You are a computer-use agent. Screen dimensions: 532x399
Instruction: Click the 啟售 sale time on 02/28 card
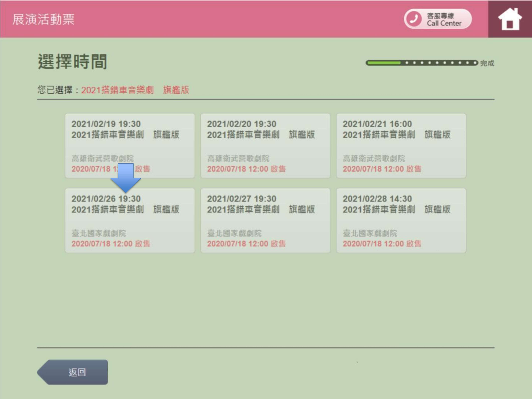coord(382,244)
